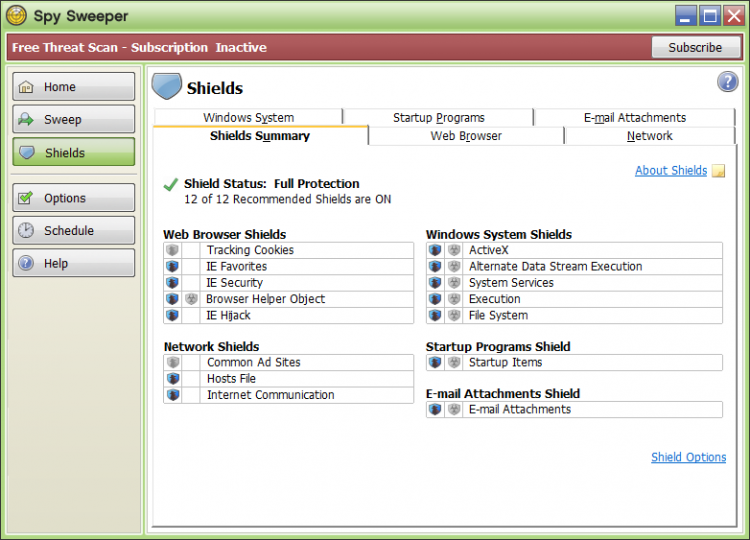
Task: Click the green Shield Status checkmark
Action: 170,184
